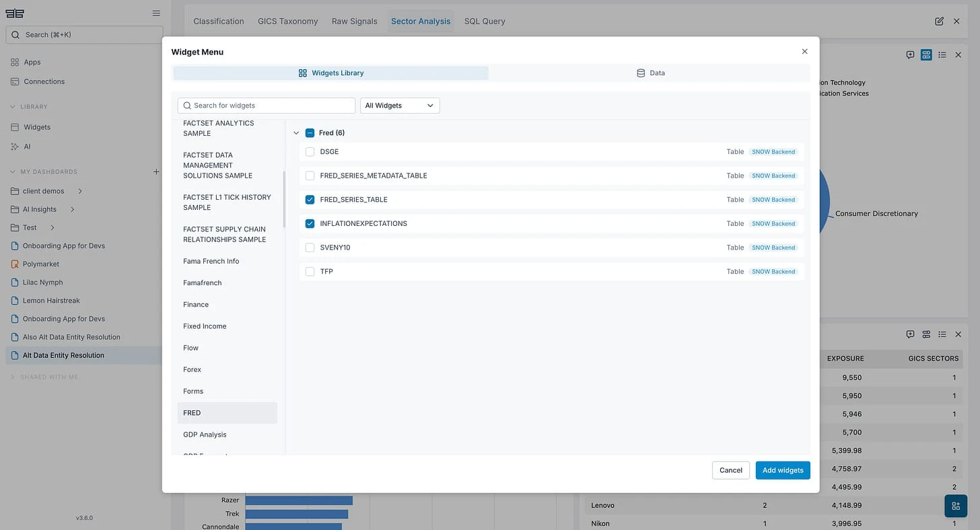
Task: Open the SQL Query tab
Action: tap(485, 21)
